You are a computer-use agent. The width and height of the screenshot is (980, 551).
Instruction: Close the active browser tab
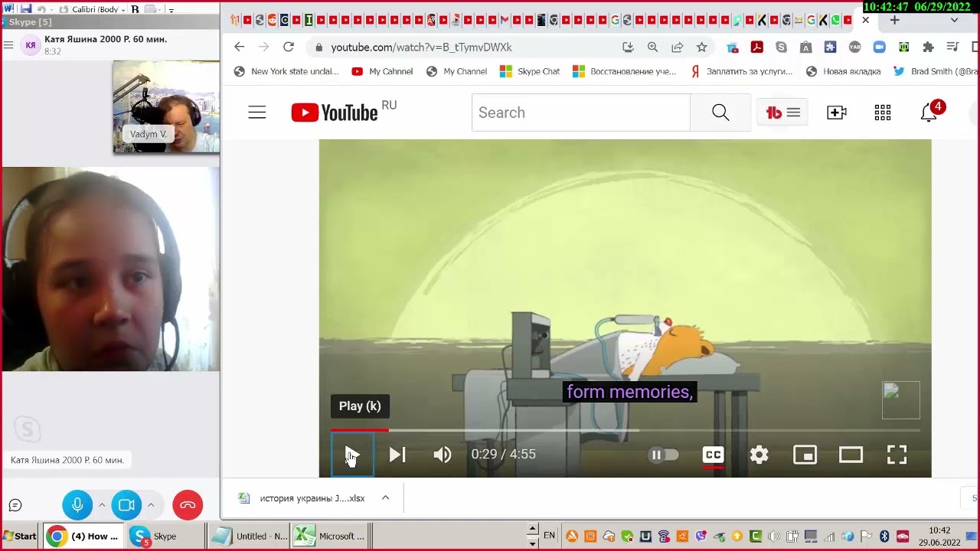pos(866,20)
